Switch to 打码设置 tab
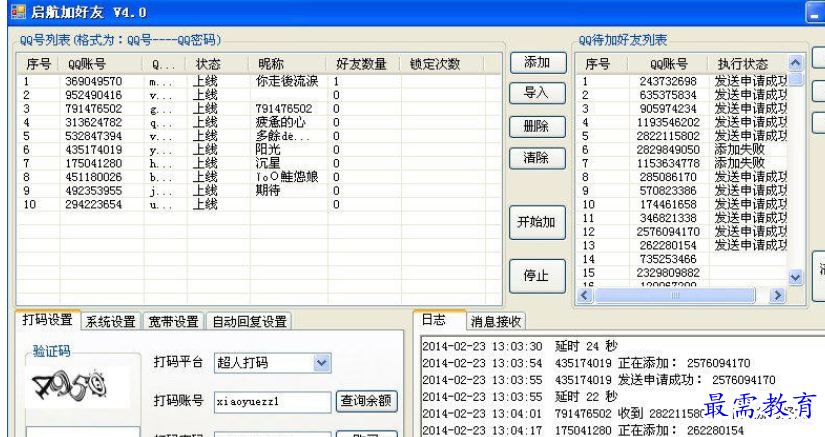The image size is (825, 437). click(47, 320)
